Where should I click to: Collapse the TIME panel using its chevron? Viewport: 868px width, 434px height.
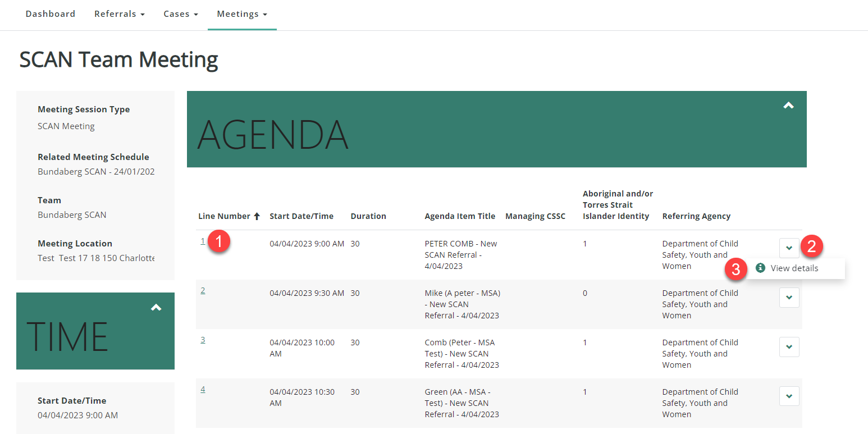[x=156, y=307]
